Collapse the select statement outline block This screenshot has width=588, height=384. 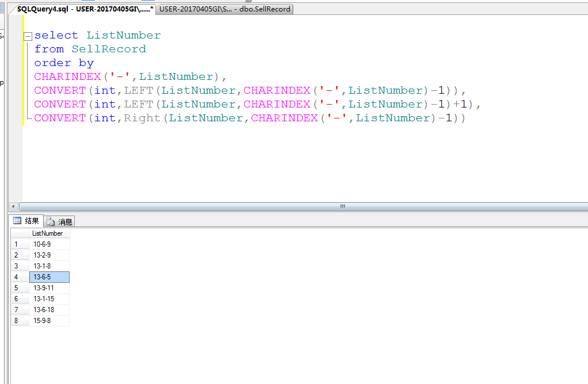click(28, 36)
